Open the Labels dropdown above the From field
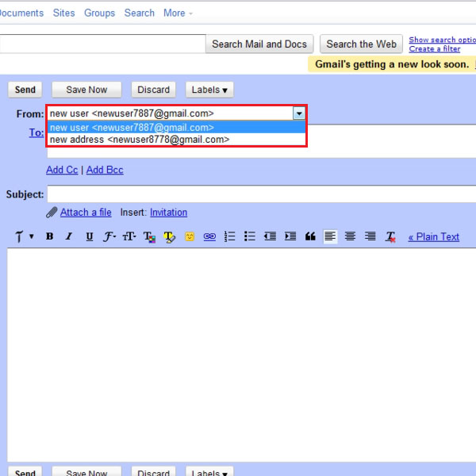Viewport: 476px width, 476px height. 209,90
